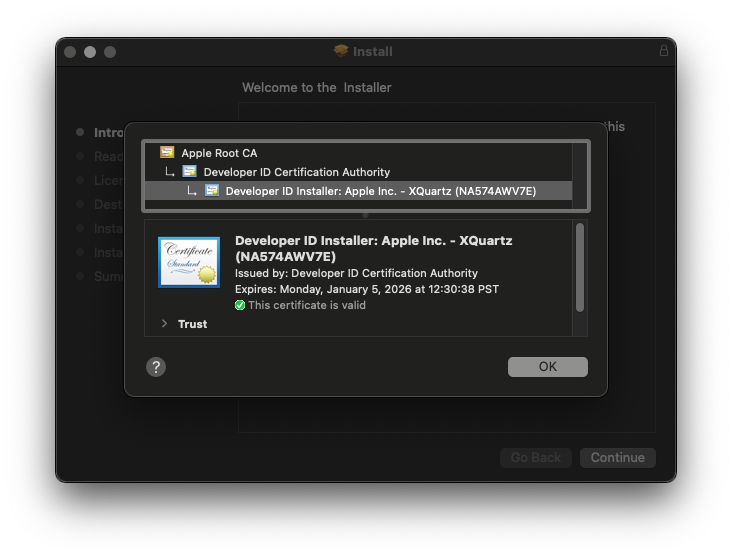Open help with the question mark button
This screenshot has height=556, width=732.
click(x=156, y=367)
